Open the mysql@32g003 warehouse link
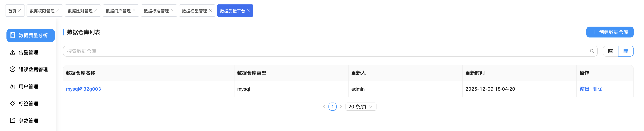Screen dimensions: 644x131 83,89
